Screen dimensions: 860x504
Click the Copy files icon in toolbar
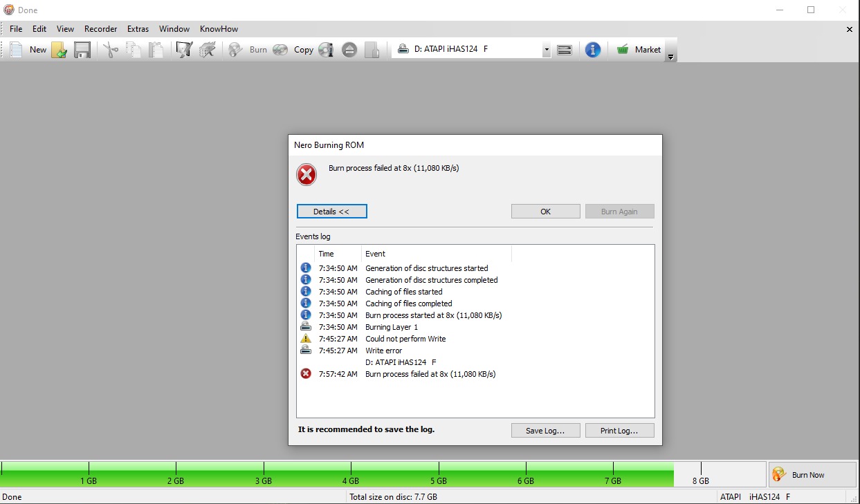(134, 50)
